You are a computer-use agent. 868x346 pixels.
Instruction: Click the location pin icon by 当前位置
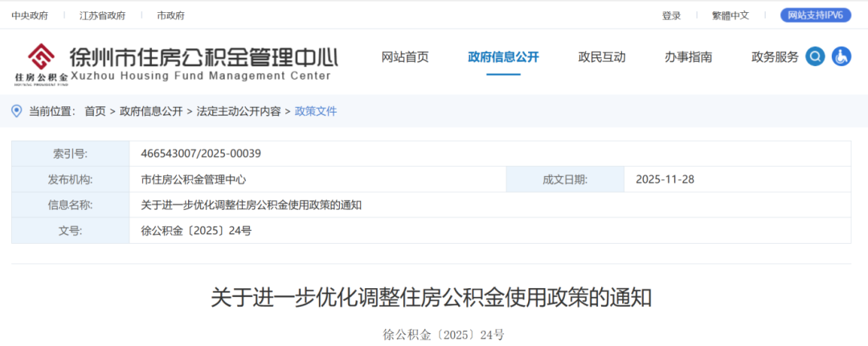17,111
